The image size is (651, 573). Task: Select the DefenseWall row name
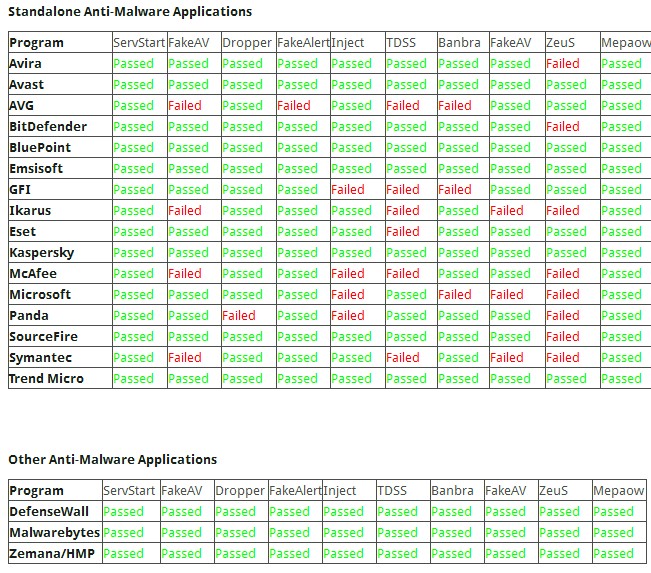coord(49,512)
